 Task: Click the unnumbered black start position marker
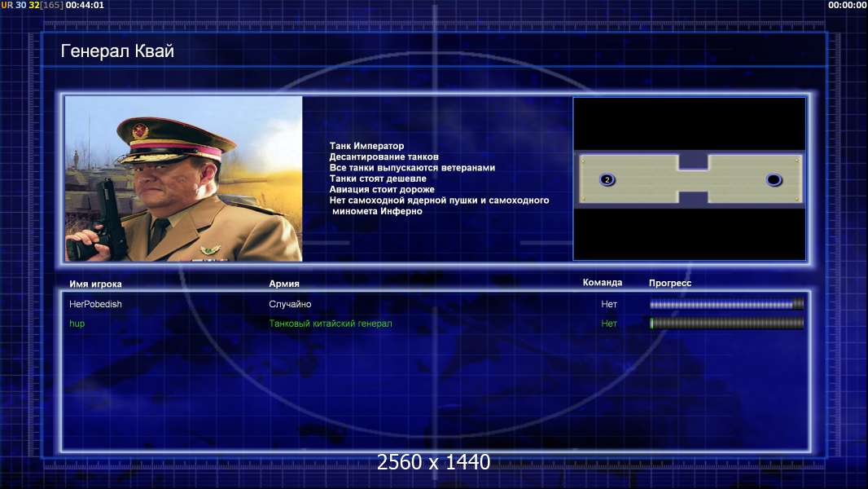(x=774, y=179)
